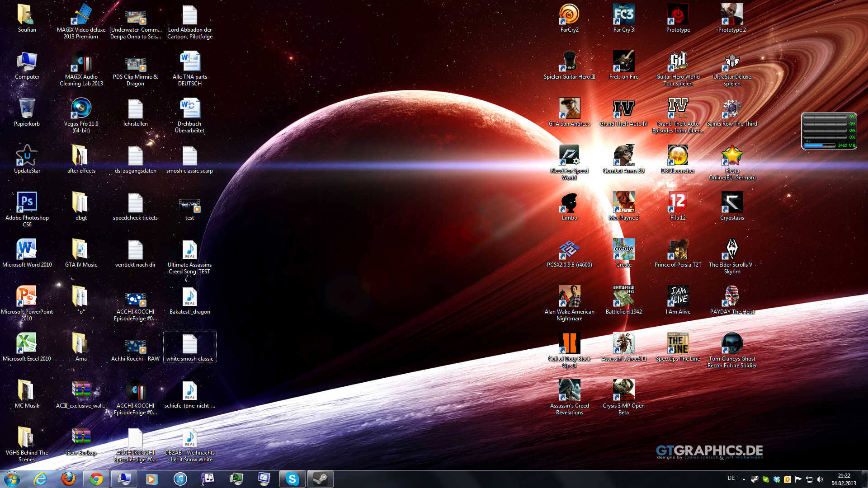Open Prince of Persia T2T shortcut
This screenshot has width=868, height=488.
point(678,253)
